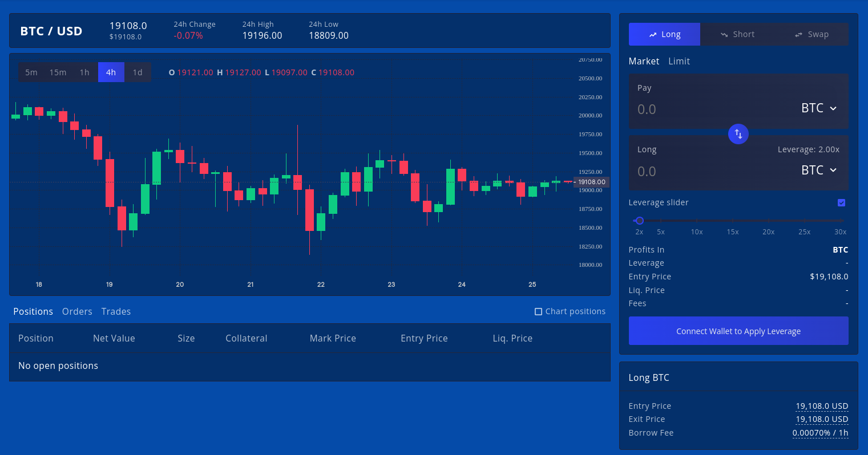The width and height of the screenshot is (868, 455).
Task: Click the Long BTC panel heading
Action: (649, 377)
